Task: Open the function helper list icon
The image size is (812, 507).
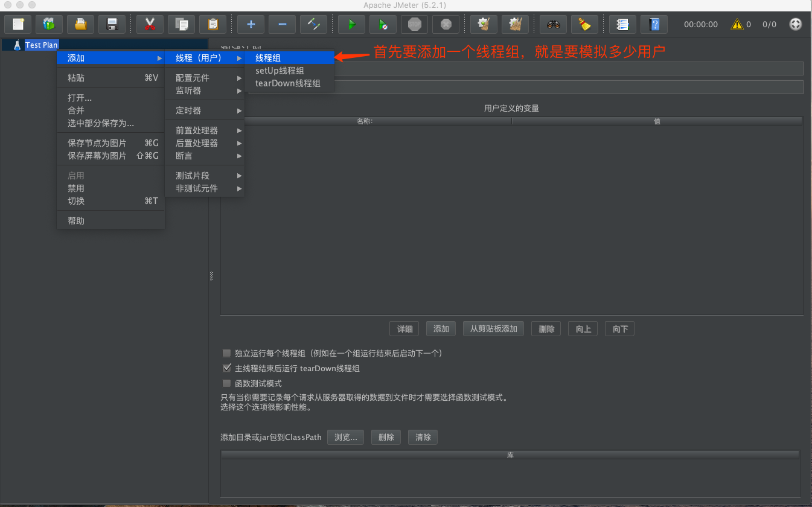Action: tap(622, 25)
